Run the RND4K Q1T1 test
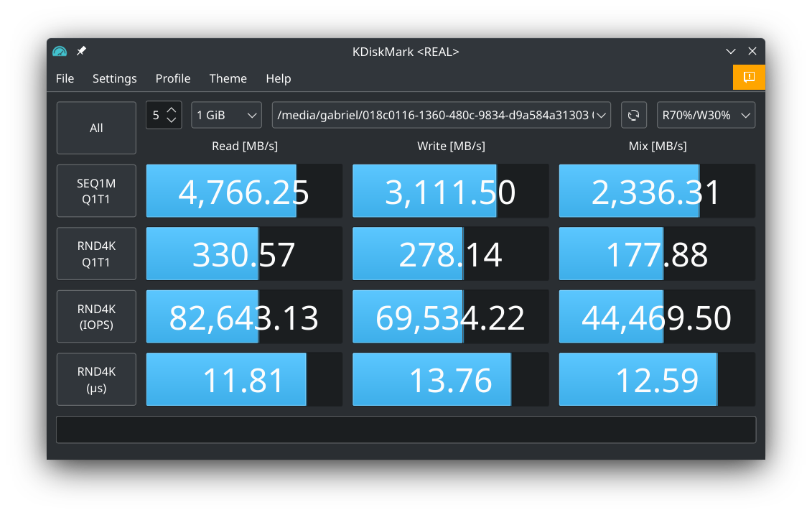Image resolution: width=812 pixels, height=515 pixels. (x=96, y=254)
